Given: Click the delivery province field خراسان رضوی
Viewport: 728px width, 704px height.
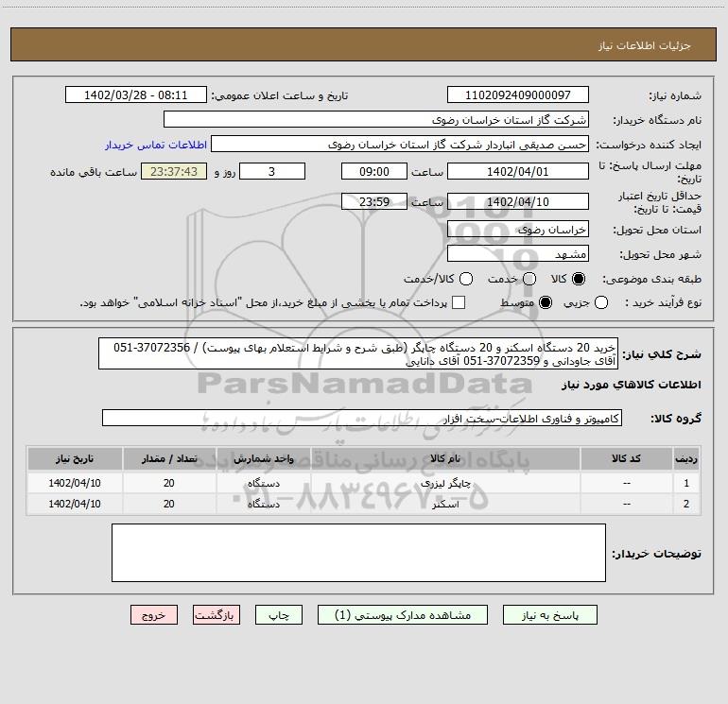Looking at the screenshot, I should [x=518, y=229].
